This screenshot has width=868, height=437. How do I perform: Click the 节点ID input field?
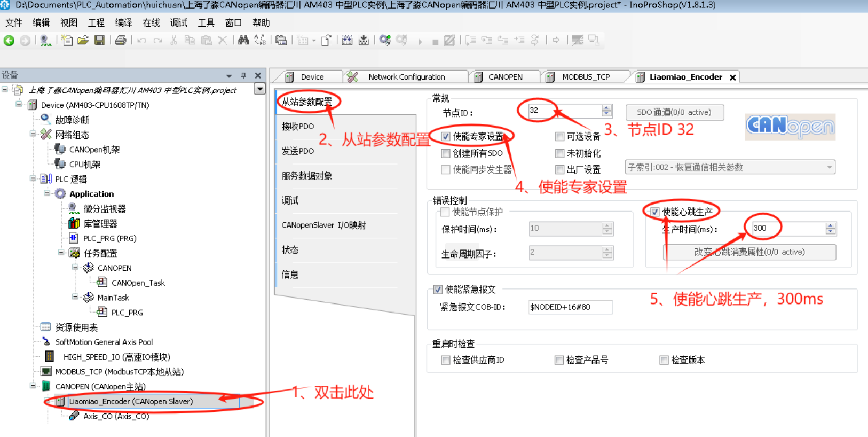[x=565, y=111]
